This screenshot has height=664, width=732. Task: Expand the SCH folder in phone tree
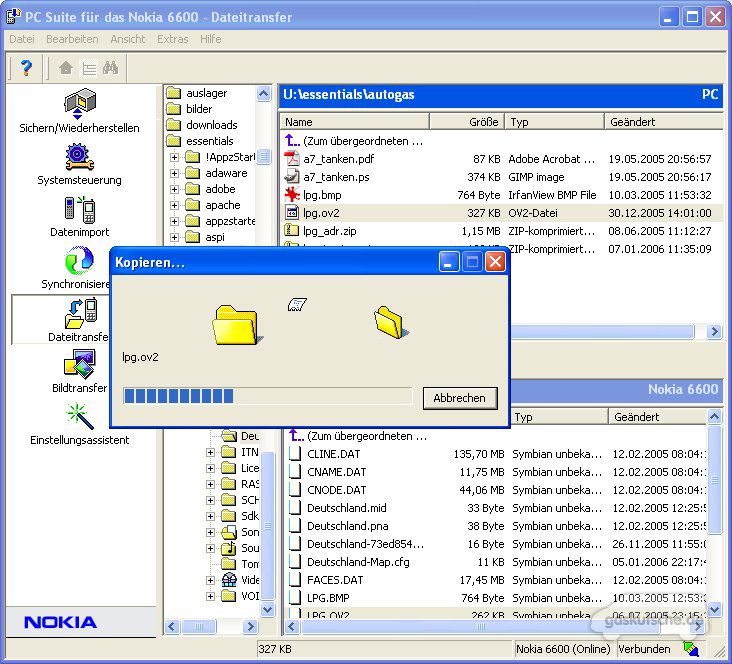point(210,500)
